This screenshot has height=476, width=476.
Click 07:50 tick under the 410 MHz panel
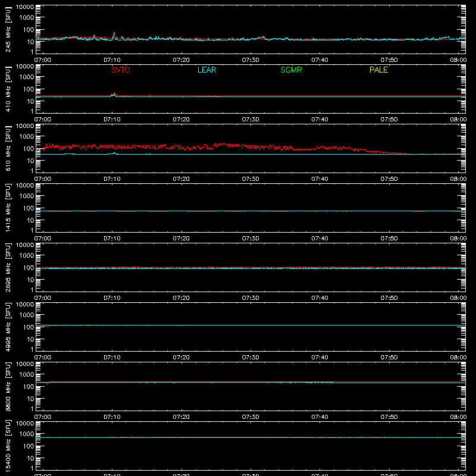pos(389,120)
